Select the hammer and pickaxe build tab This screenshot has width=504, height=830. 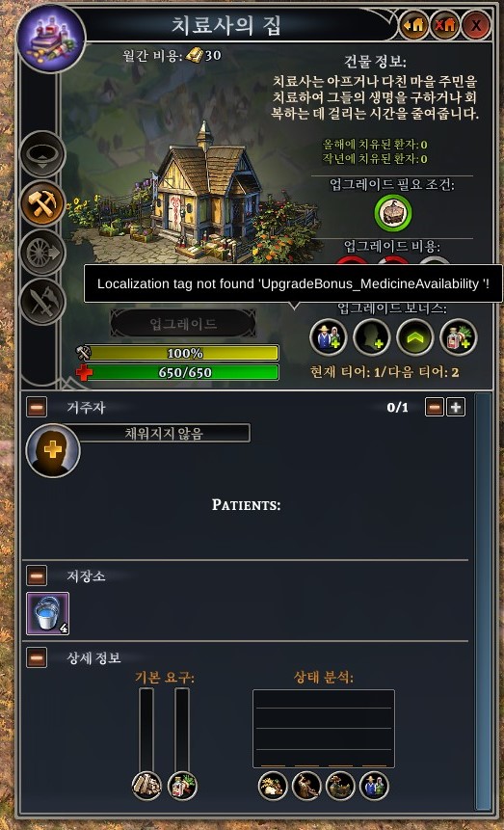[x=42, y=203]
